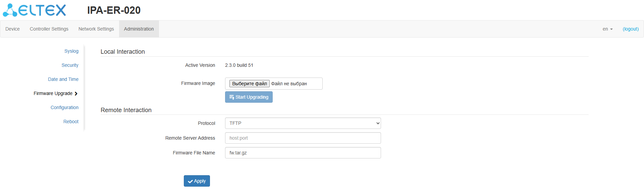Go to Network Settings tab
This screenshot has width=644, height=192.
pos(96,29)
